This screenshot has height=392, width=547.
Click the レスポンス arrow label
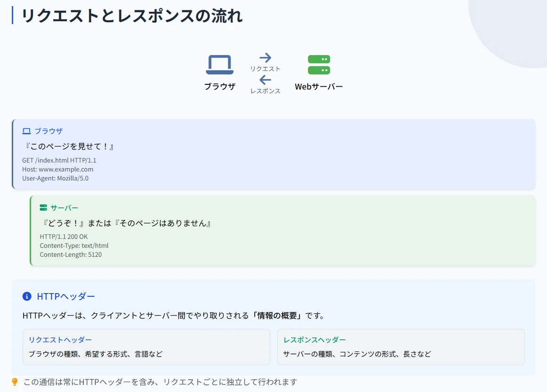(x=265, y=91)
